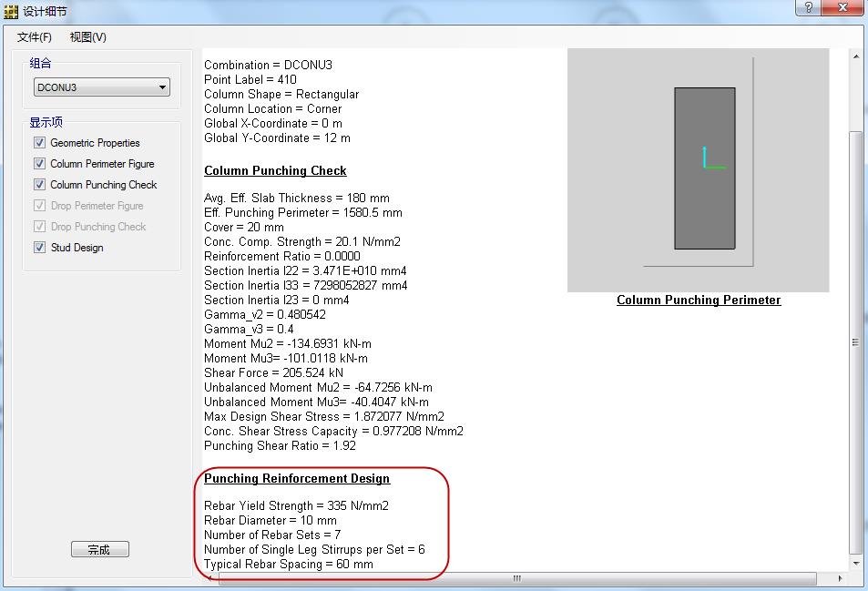Toggle the Stud Design checkbox
This screenshot has height=591, width=868.
[x=39, y=248]
